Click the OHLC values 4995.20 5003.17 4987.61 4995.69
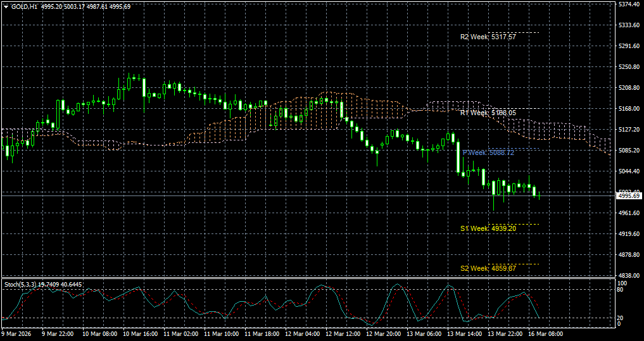The height and width of the screenshot is (341, 644). 86,7
